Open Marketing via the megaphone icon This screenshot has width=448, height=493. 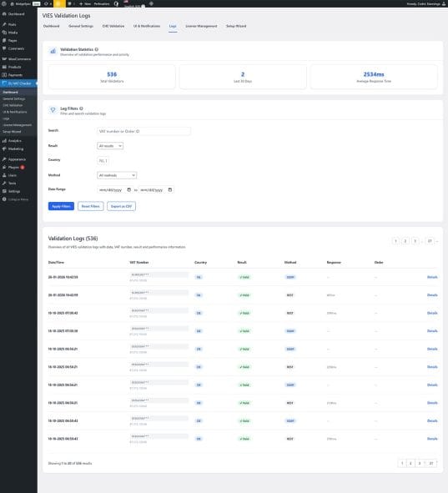coord(4,148)
